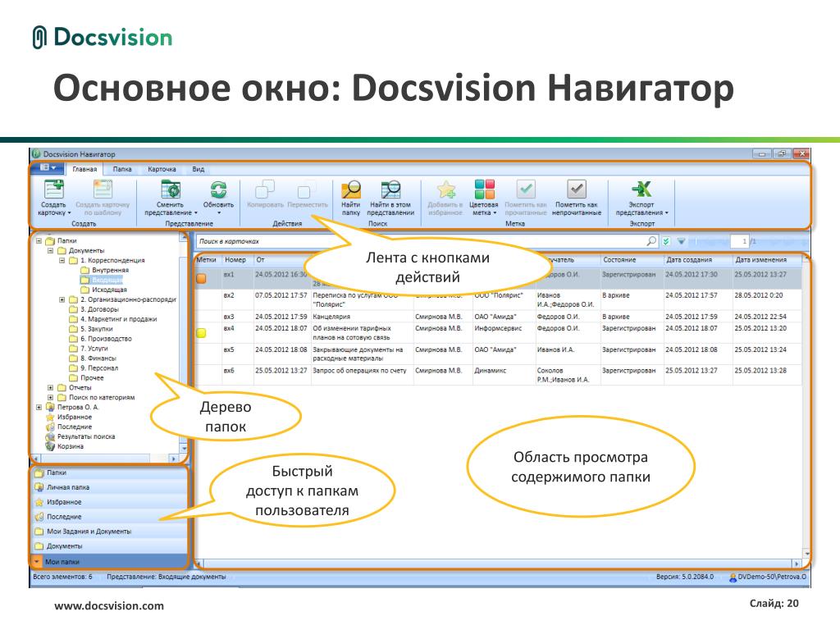The height and width of the screenshot is (630, 840).
Task: Open Избранное in folder tree
Action: [75, 417]
